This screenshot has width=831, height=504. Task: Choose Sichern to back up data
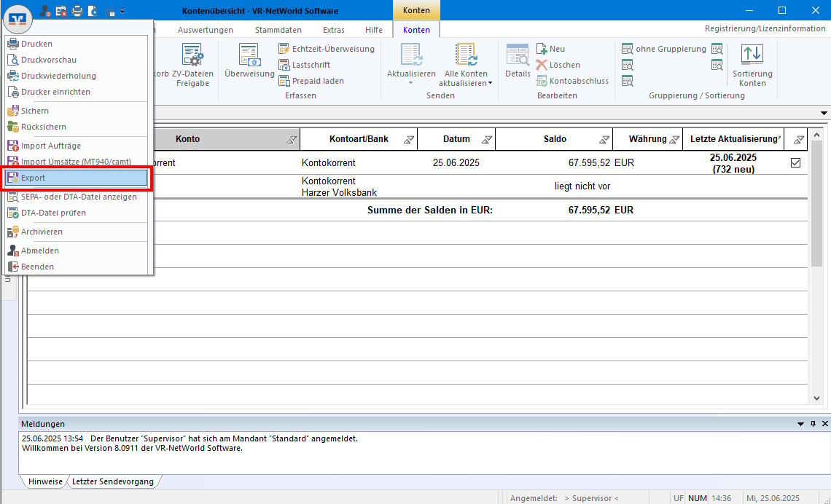tap(77, 111)
